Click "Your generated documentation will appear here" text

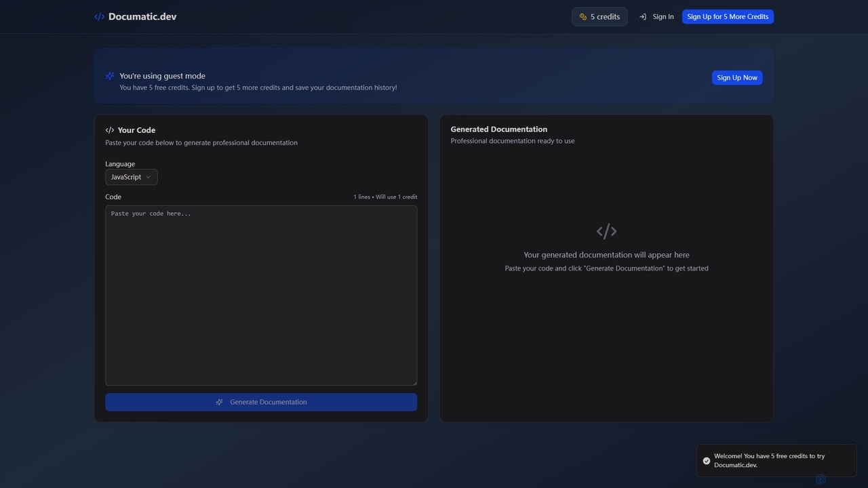(606, 256)
